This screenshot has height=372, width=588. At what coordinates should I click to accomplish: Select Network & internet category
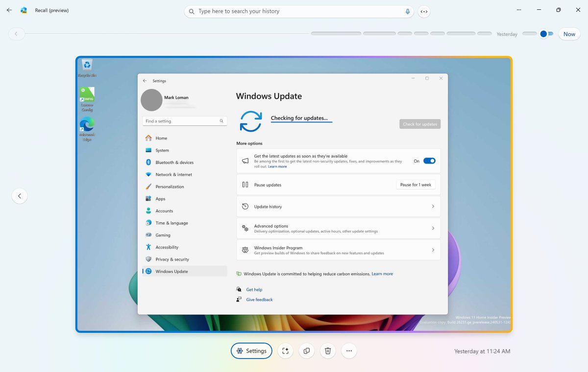point(185,174)
